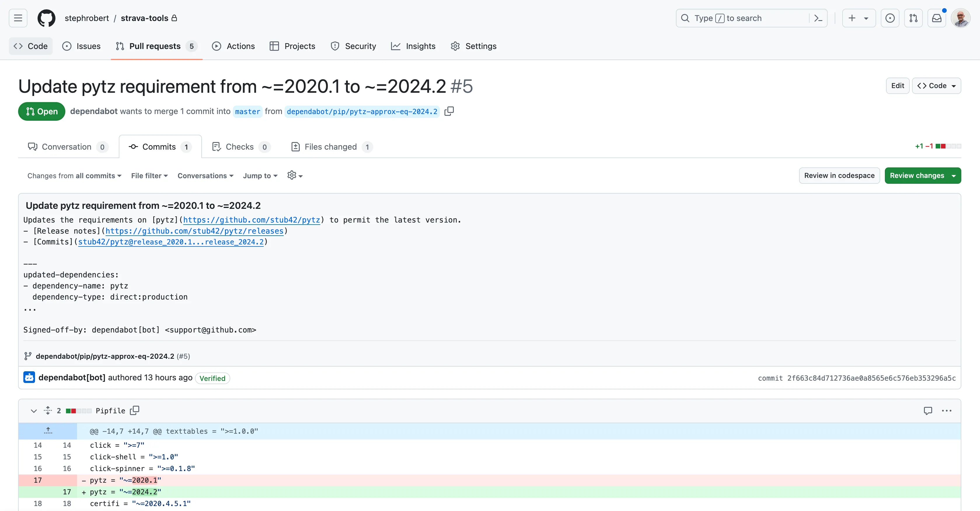The width and height of the screenshot is (980, 511).
Task: Switch to the Files changed tab
Action: point(331,147)
